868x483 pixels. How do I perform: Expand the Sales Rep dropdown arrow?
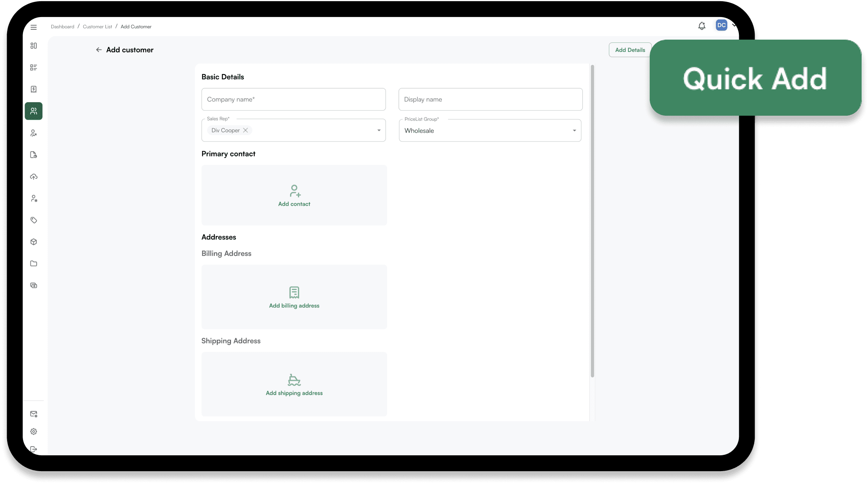click(379, 130)
